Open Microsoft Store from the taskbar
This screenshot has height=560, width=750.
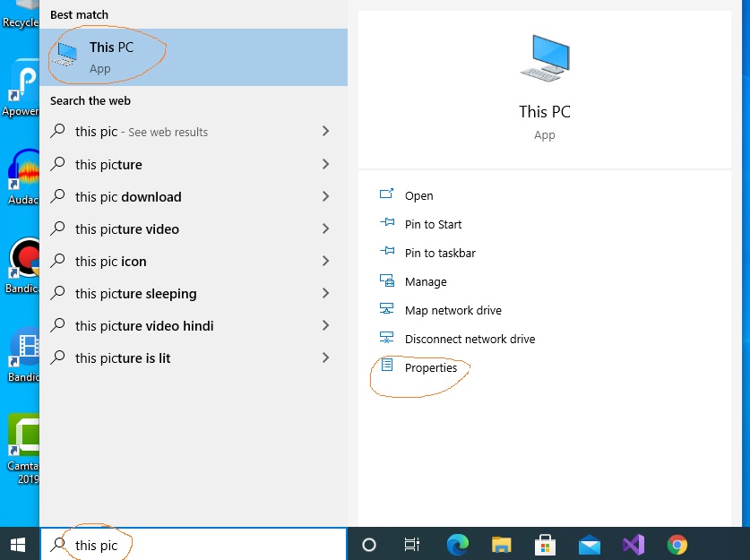pos(545,544)
